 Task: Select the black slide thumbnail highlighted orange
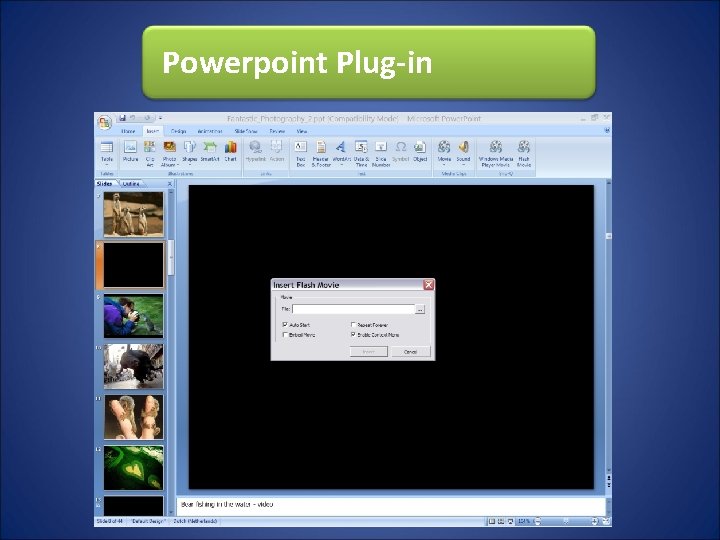coord(133,265)
